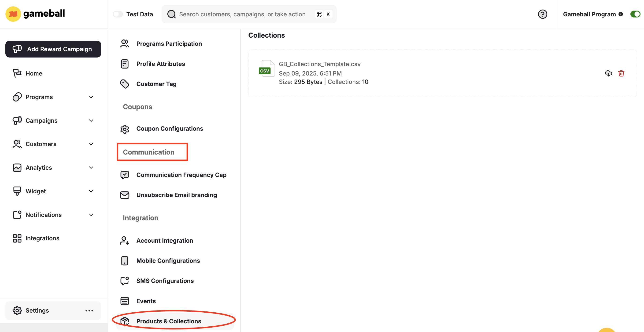644x332 pixels.
Task: Expand the Analytics section arrow
Action: [91, 167]
